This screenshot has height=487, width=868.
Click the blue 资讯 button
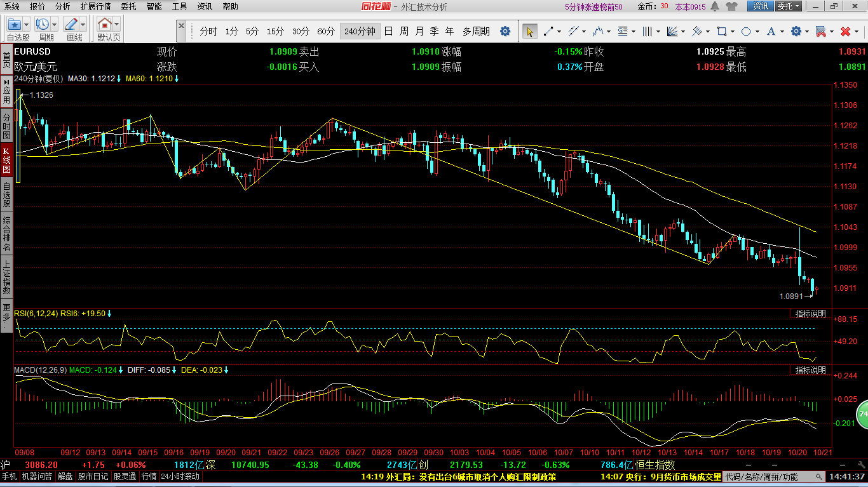coord(761,6)
